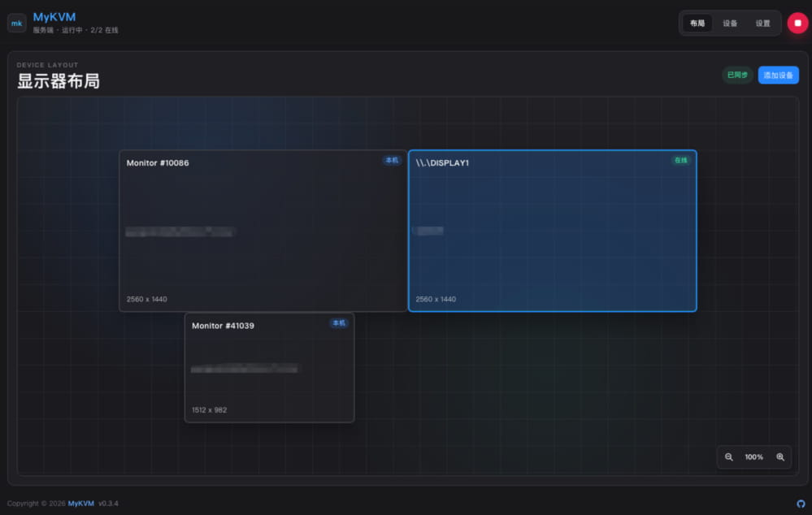Image resolution: width=812 pixels, height=515 pixels.
Task: Click the 本机 badge on Monitor #41039
Action: coord(339,323)
